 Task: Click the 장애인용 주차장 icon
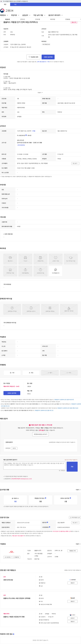(12, 309)
